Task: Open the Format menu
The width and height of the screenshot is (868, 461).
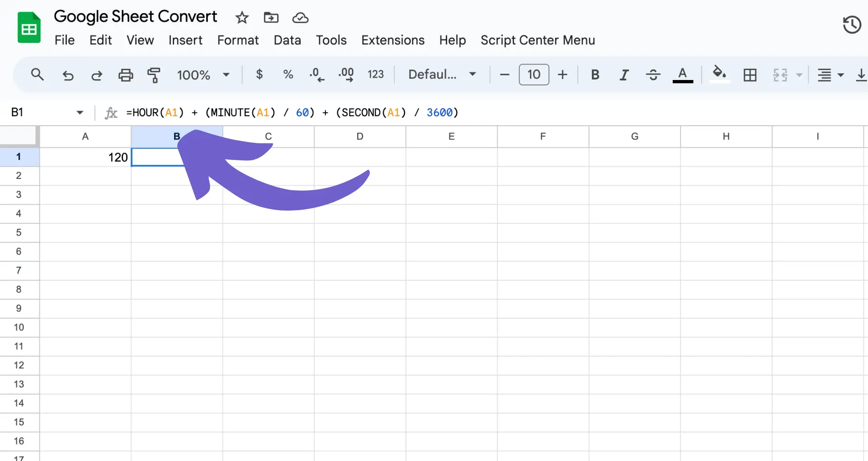Action: 238,40
